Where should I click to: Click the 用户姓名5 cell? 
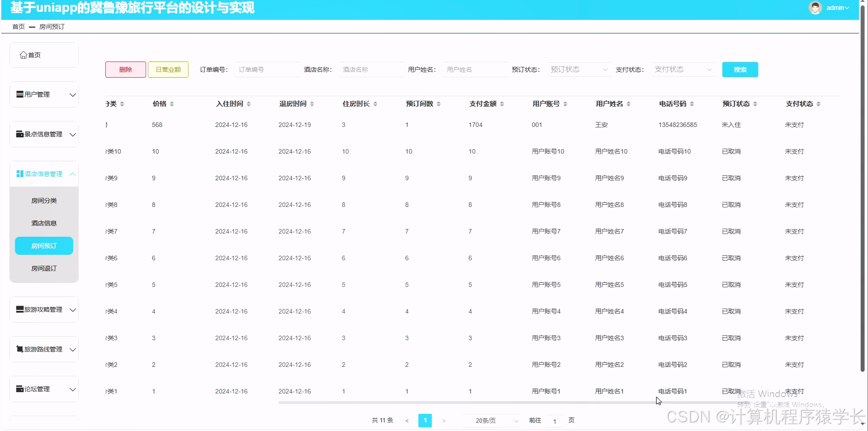pos(609,285)
